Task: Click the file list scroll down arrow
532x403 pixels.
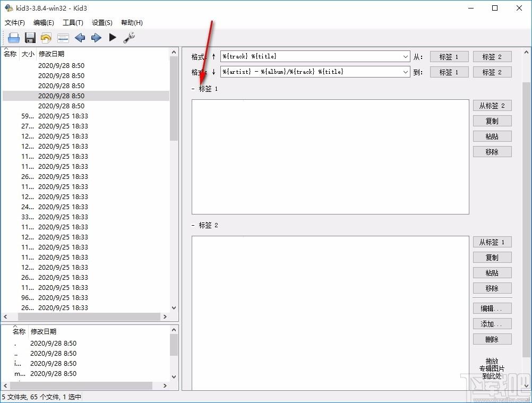Action: [x=174, y=308]
